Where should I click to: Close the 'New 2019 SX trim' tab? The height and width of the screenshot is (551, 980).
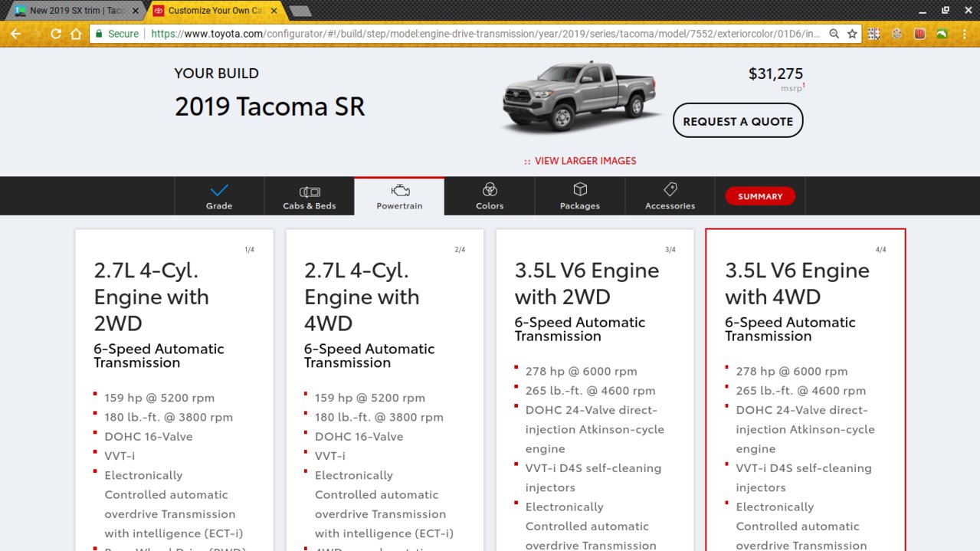coord(135,11)
